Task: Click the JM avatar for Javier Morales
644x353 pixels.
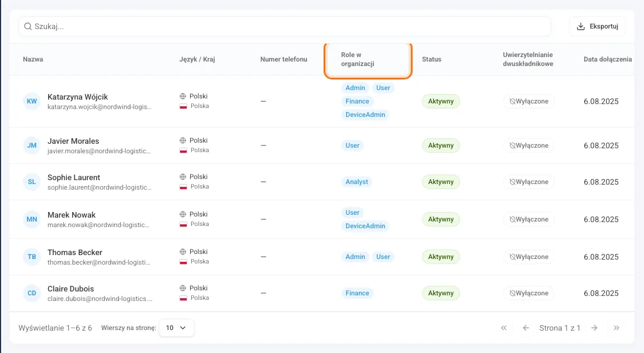Action: point(32,145)
